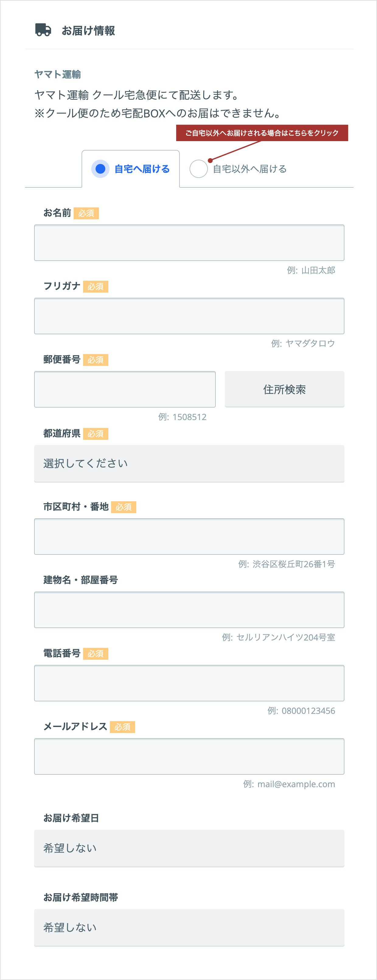Open the 都道府県 dropdown
The height and width of the screenshot is (980, 377).
(x=189, y=463)
